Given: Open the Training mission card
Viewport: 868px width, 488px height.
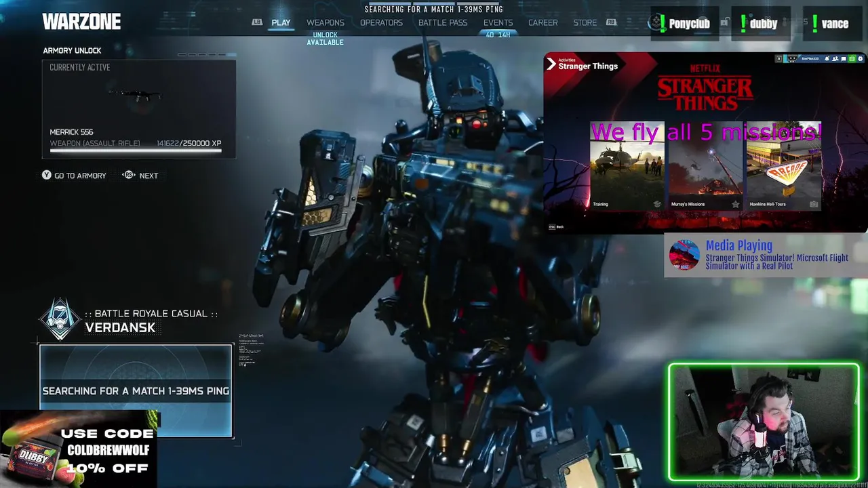Looking at the screenshot, I should [x=627, y=165].
